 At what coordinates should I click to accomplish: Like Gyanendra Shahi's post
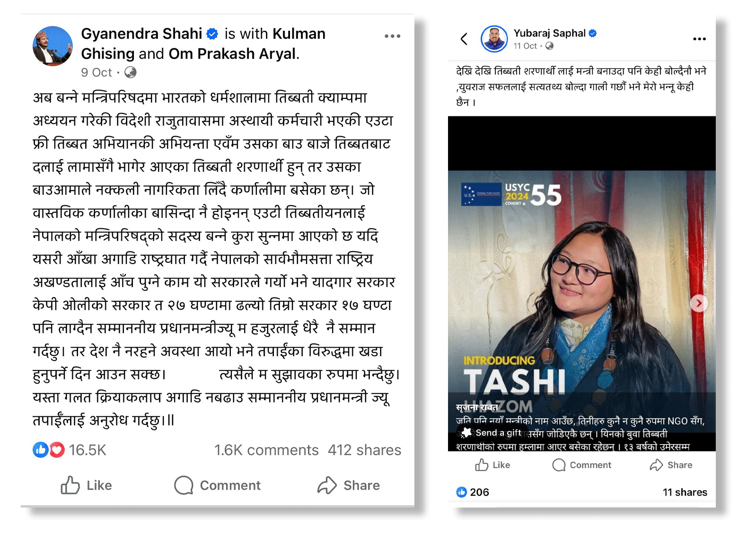[87, 485]
